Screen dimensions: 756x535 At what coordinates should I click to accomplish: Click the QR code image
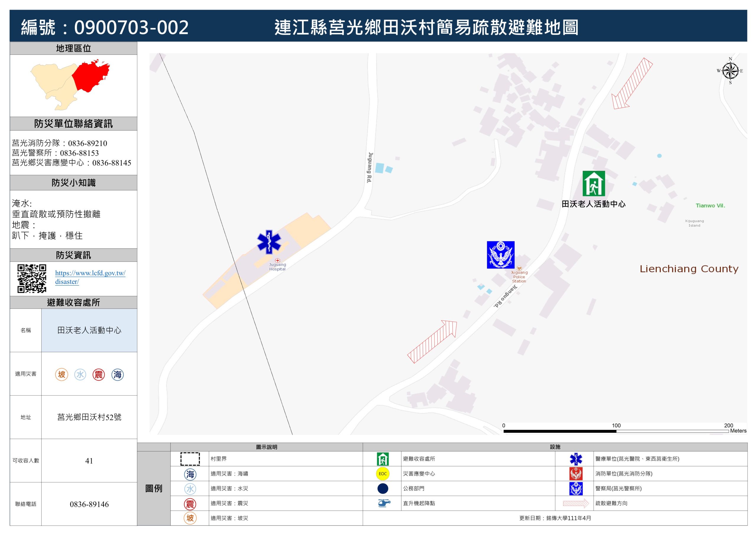32,278
